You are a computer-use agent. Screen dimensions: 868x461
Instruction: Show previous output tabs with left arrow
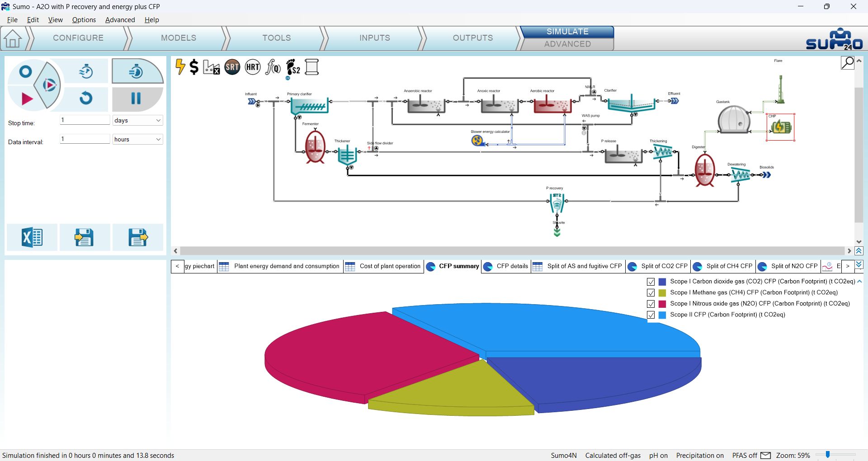click(x=177, y=266)
